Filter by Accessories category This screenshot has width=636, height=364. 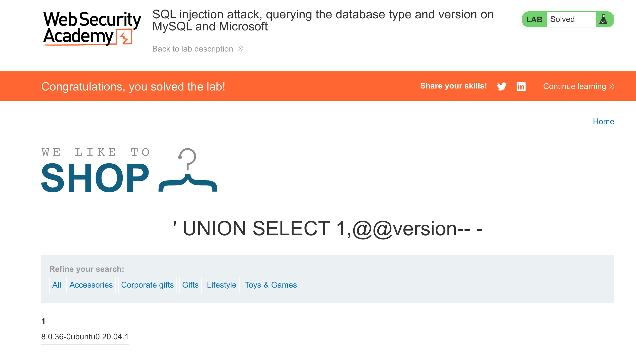coord(91,285)
